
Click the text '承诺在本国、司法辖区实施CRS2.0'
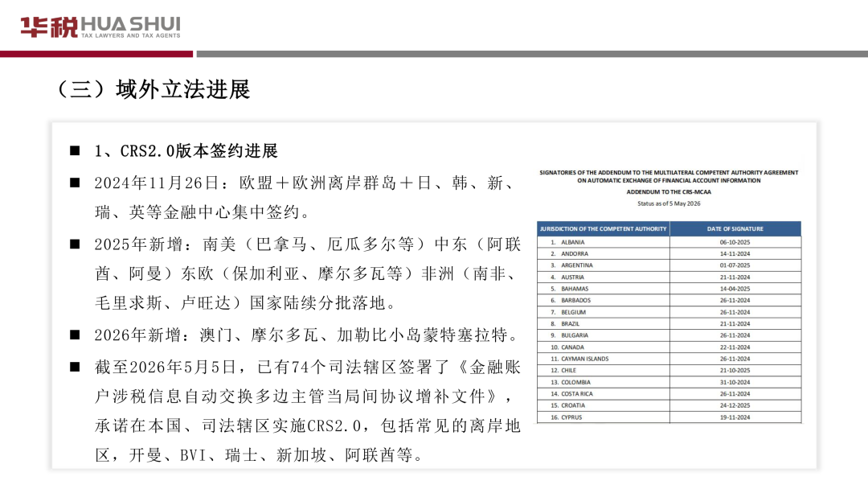coord(227,426)
